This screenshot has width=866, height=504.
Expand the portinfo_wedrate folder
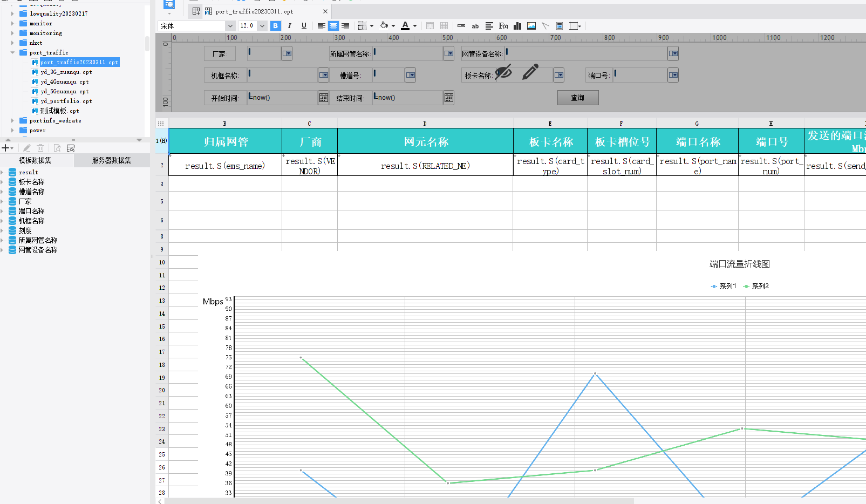[x=12, y=120]
